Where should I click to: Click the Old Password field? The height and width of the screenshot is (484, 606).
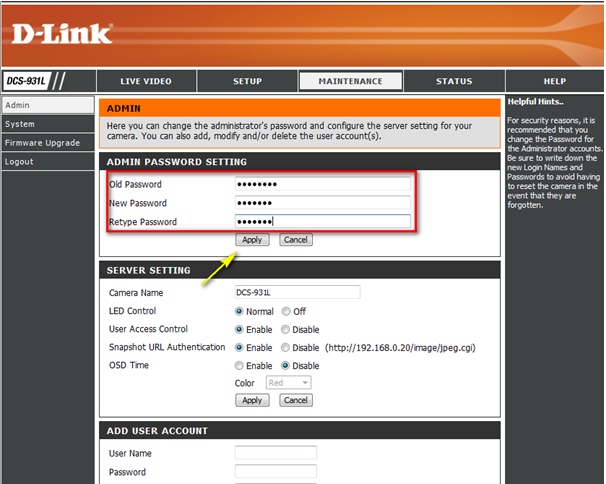(x=322, y=184)
